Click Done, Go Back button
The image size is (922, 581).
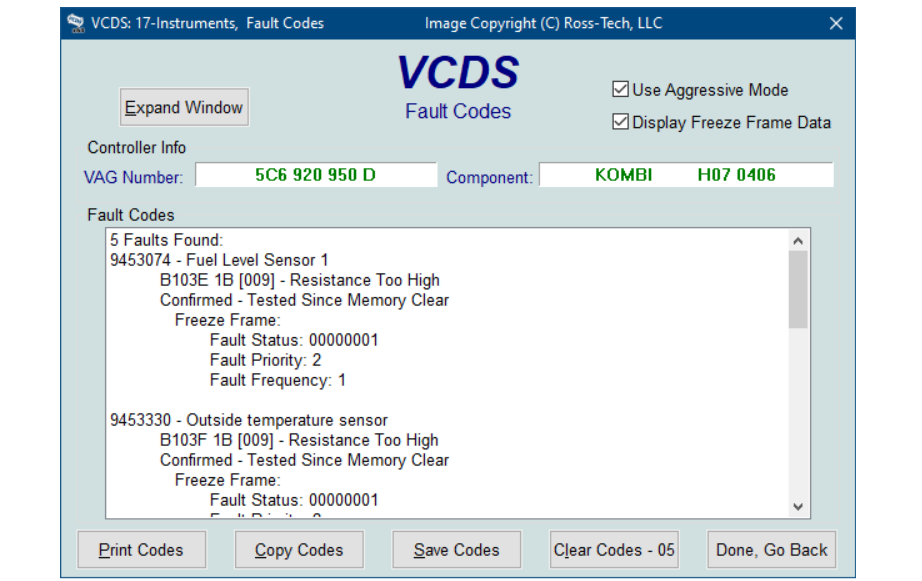point(772,550)
